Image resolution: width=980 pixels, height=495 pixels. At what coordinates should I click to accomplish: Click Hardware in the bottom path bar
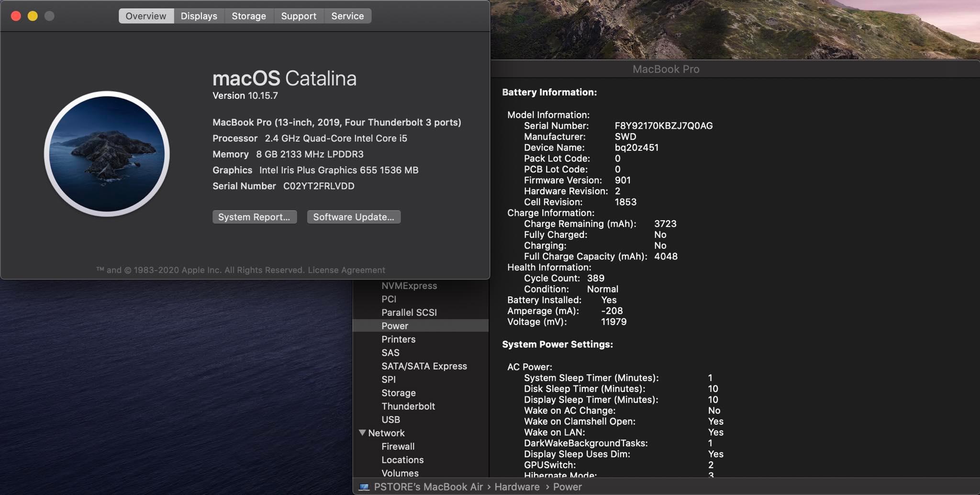click(517, 487)
